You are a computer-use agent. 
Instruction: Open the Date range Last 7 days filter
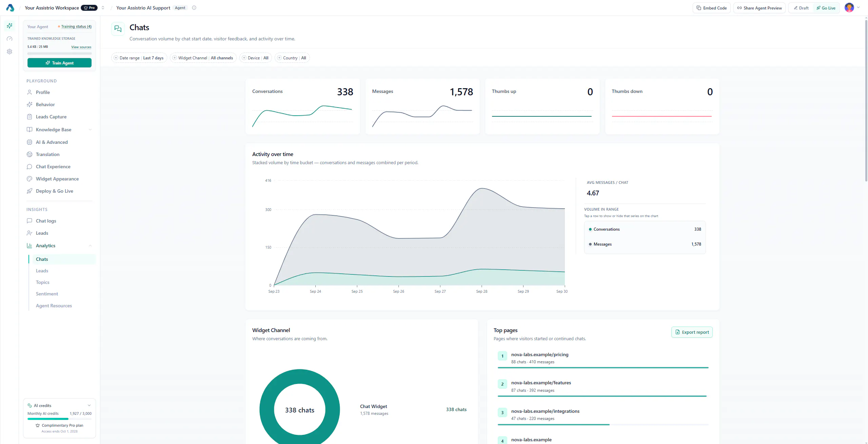click(x=139, y=58)
